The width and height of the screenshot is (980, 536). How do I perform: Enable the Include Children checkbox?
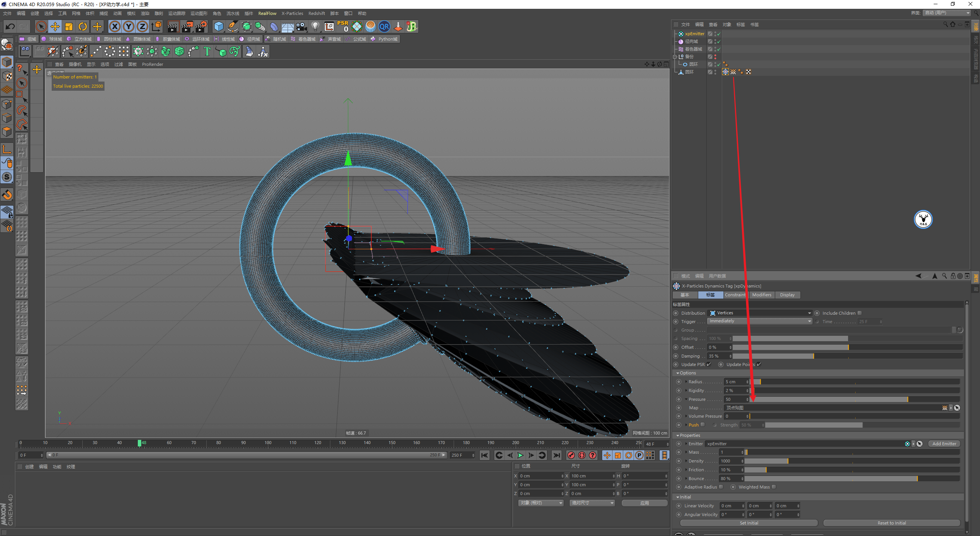pyautogui.click(x=859, y=313)
